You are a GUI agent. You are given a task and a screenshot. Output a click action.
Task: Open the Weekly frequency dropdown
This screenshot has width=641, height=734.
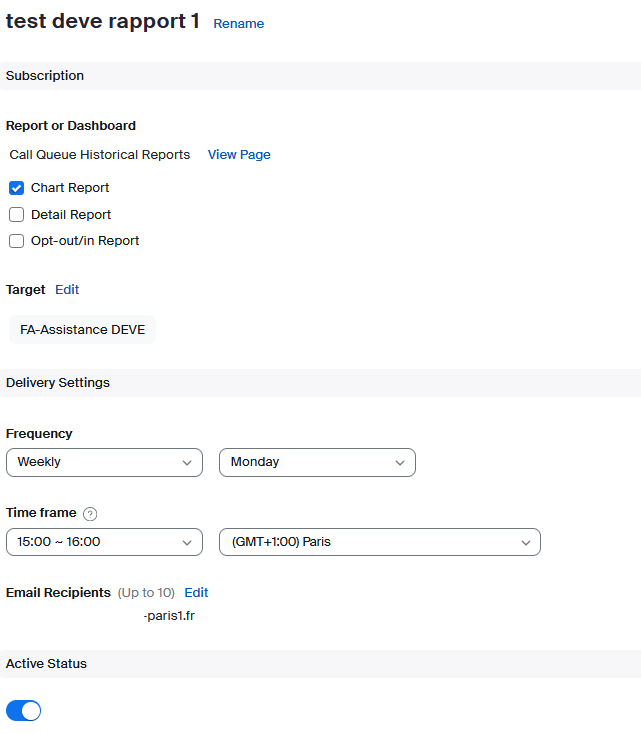coord(104,462)
